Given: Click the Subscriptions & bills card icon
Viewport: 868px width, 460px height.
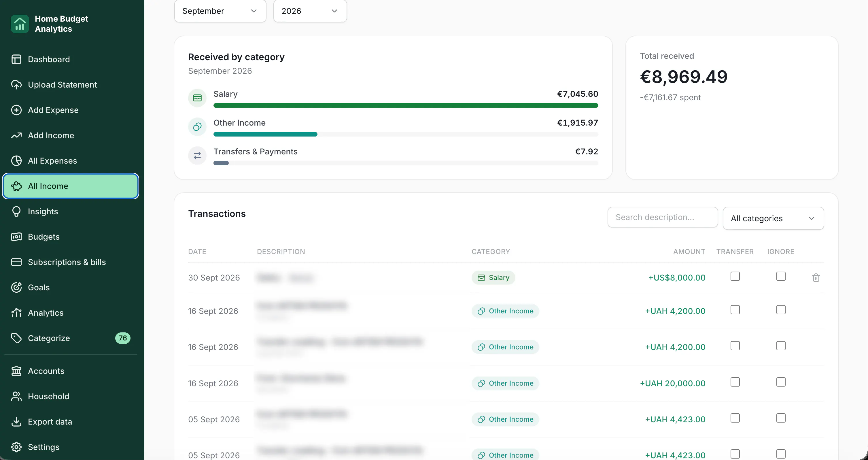Looking at the screenshot, I should coord(16,262).
